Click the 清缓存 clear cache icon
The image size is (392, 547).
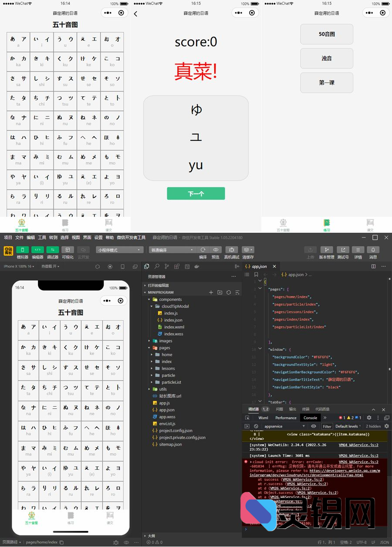pos(248,250)
